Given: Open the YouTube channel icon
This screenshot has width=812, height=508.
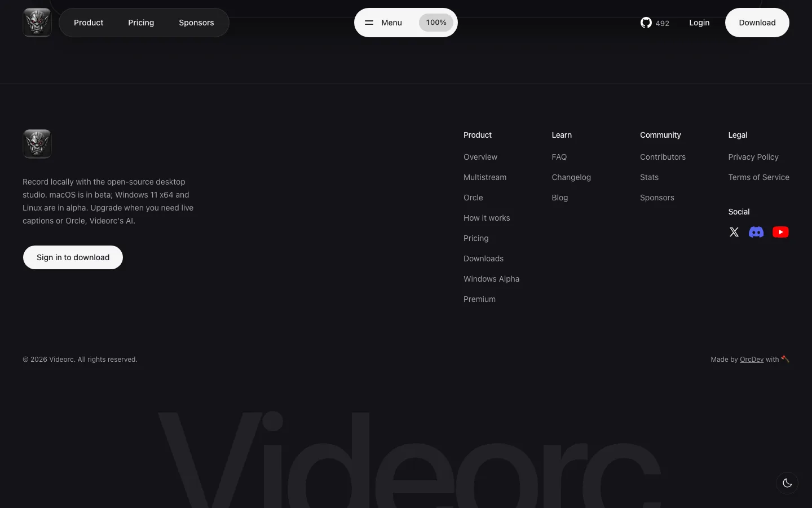Looking at the screenshot, I should pos(780,232).
